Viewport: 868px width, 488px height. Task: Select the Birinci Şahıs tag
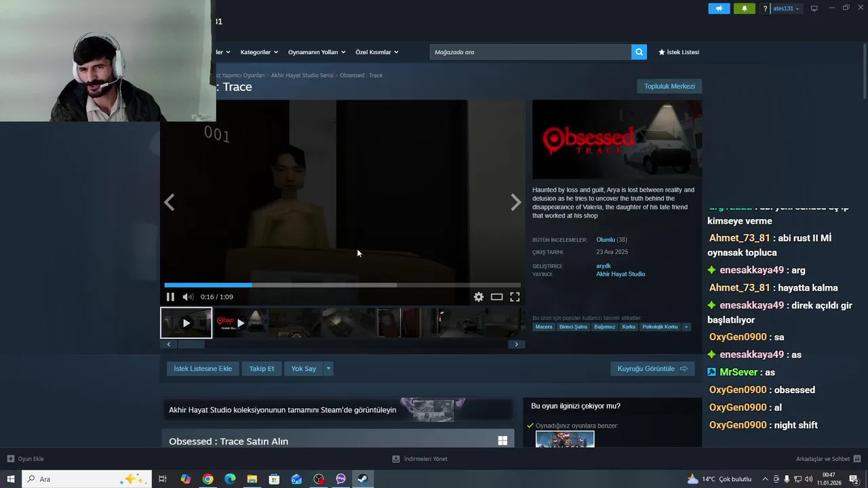(573, 327)
